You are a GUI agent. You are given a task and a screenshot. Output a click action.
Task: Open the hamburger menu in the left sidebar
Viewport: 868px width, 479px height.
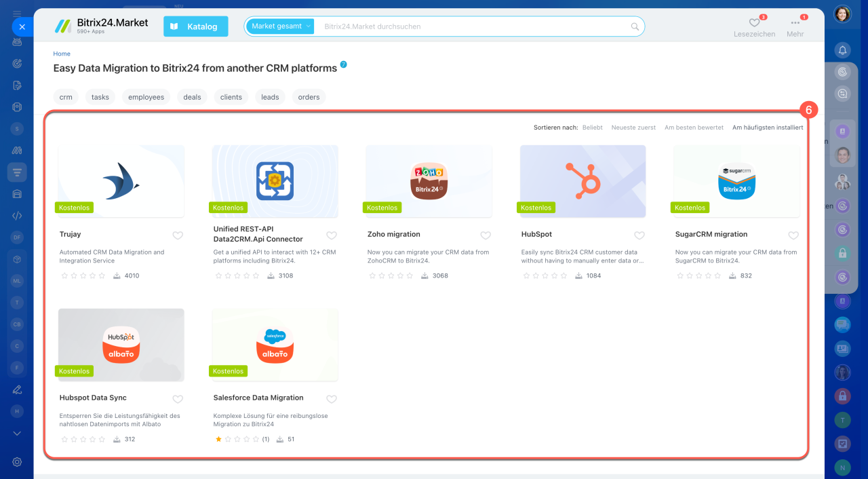pyautogui.click(x=17, y=13)
